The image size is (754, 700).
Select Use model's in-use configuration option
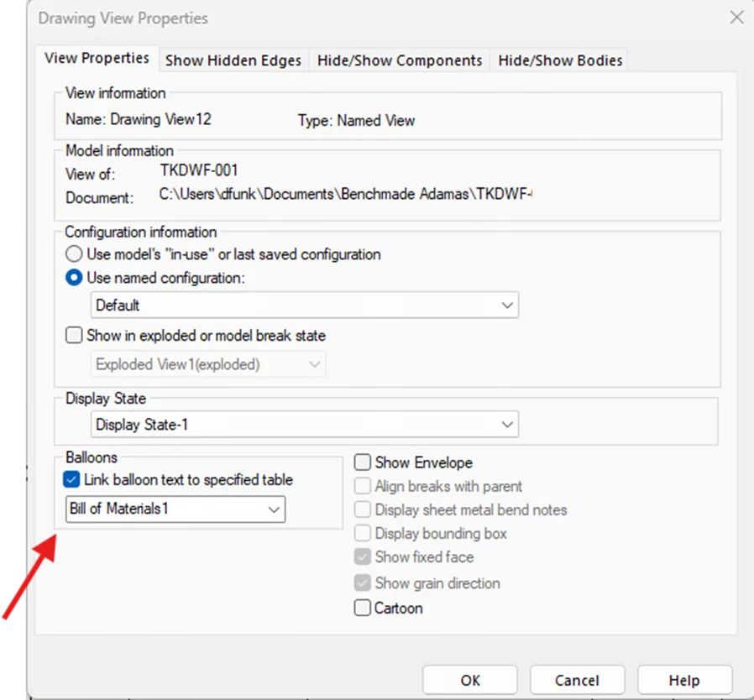pyautogui.click(x=74, y=253)
